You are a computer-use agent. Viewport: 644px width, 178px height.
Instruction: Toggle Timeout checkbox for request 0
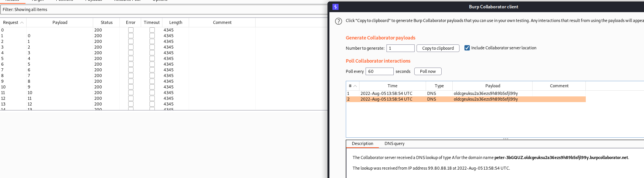point(152,30)
